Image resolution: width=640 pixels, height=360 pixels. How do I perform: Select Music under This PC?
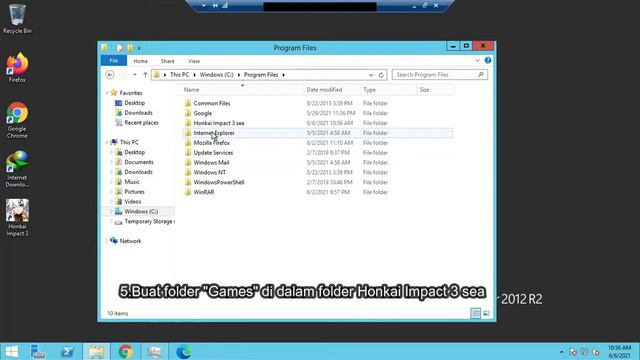pyautogui.click(x=132, y=182)
